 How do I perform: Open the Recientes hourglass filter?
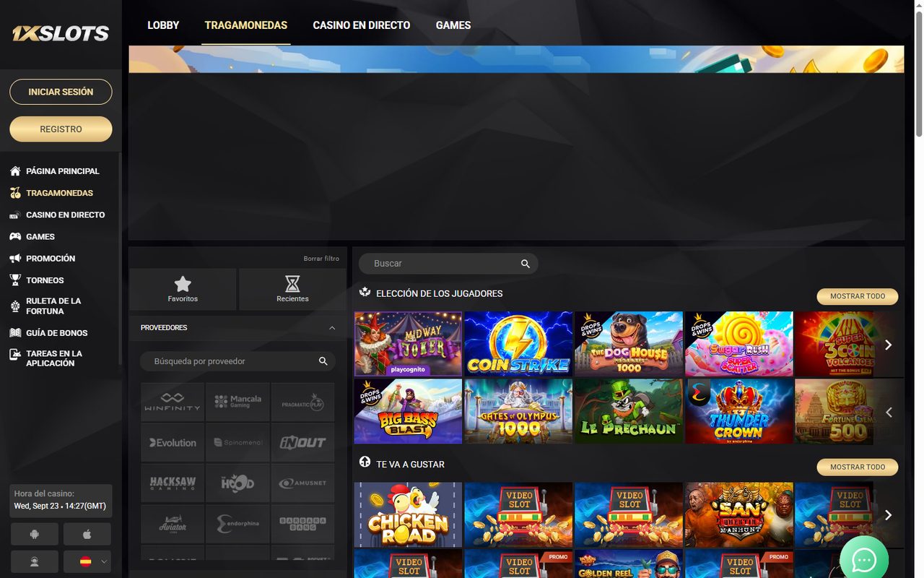click(x=292, y=289)
